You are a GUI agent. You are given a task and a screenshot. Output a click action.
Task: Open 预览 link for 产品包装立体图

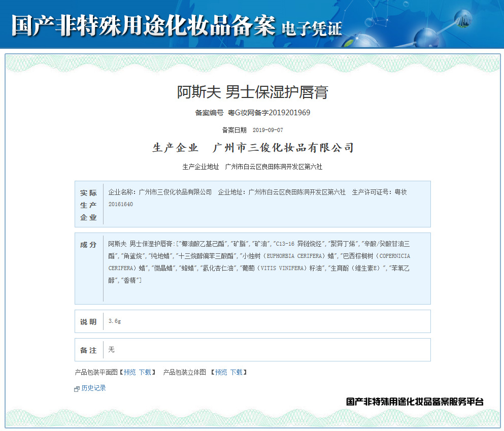point(221,372)
